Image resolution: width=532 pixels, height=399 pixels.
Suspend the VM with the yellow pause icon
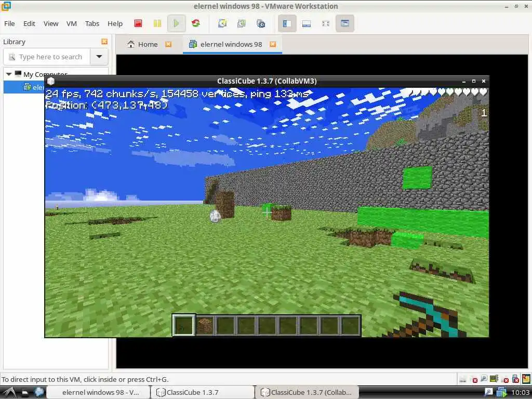coord(157,23)
